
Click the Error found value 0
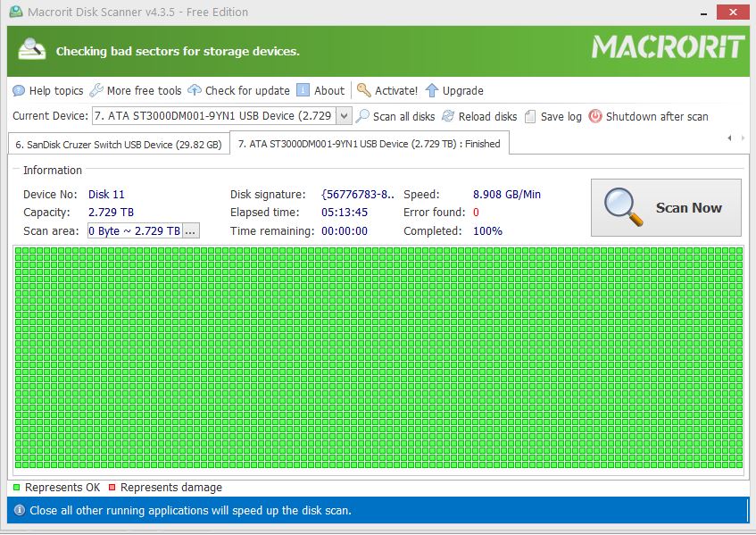coord(476,213)
